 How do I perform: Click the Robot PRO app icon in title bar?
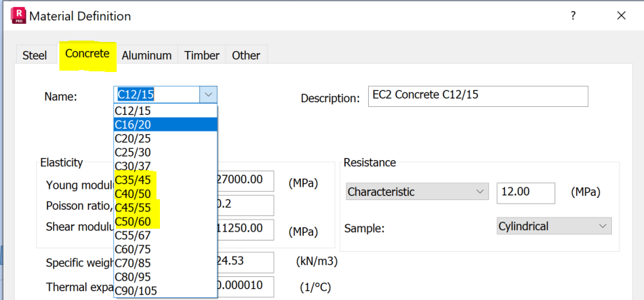click(19, 15)
